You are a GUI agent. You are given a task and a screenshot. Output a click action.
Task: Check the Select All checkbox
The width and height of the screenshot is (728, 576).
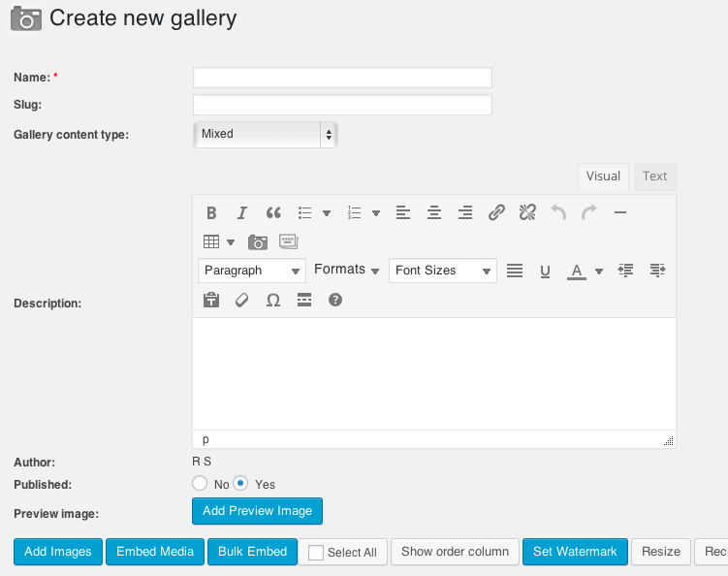coord(316,553)
